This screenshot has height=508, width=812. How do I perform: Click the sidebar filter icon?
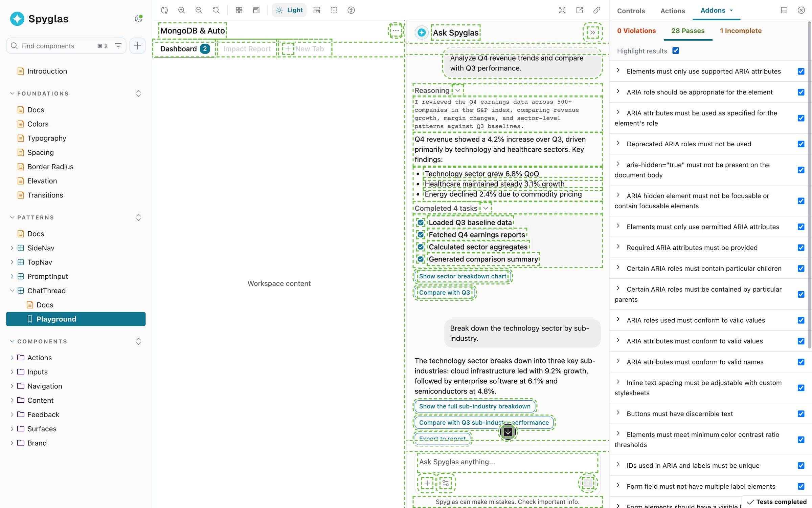click(x=118, y=46)
